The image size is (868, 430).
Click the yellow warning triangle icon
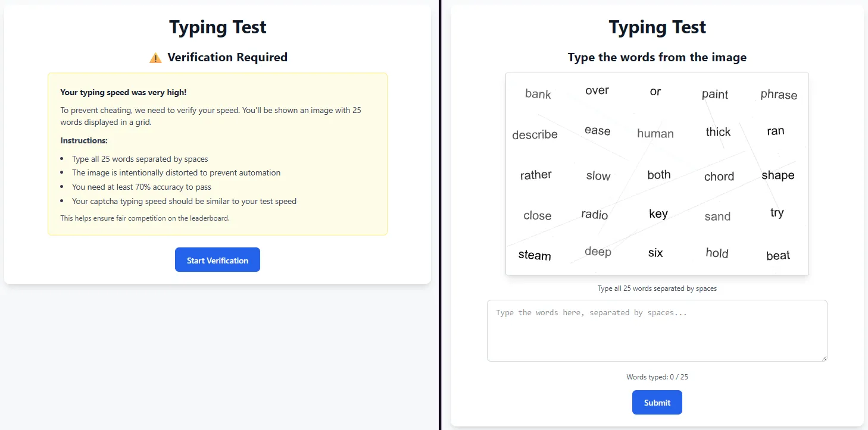click(x=155, y=58)
